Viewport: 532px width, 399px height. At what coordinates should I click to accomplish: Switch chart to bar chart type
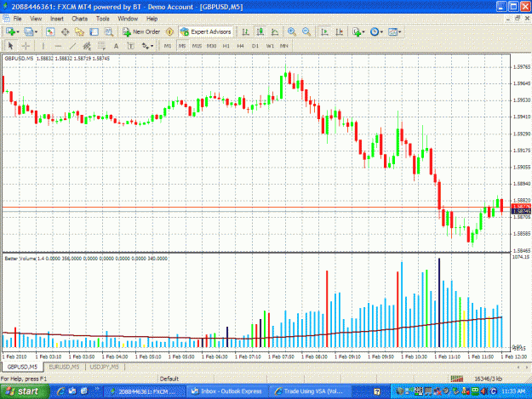coord(245,31)
